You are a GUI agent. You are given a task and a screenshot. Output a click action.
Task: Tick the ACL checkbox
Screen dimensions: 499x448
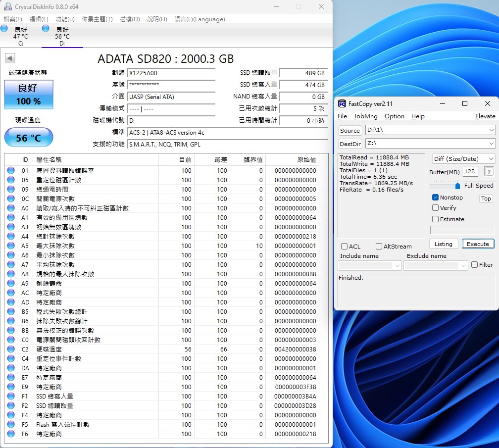pyautogui.click(x=344, y=246)
